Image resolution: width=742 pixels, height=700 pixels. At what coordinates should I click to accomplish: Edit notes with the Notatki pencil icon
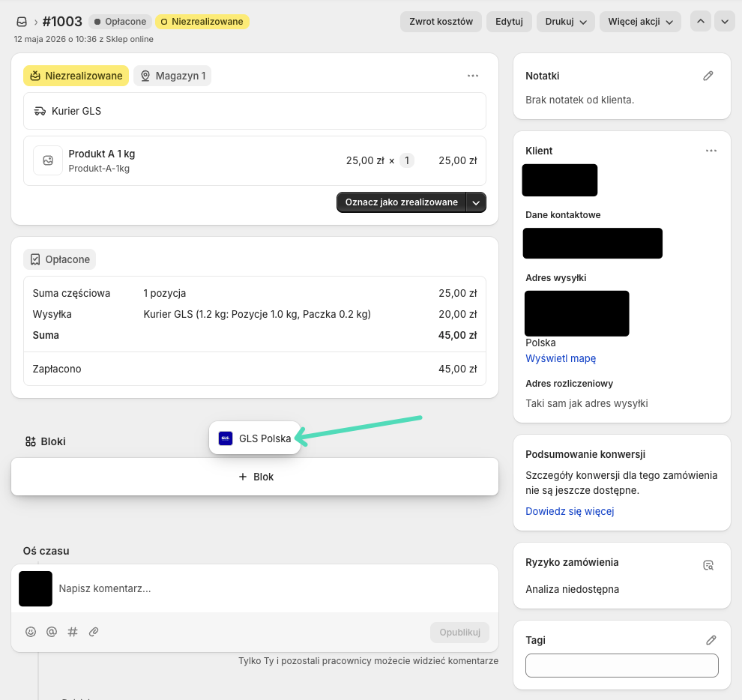708,76
